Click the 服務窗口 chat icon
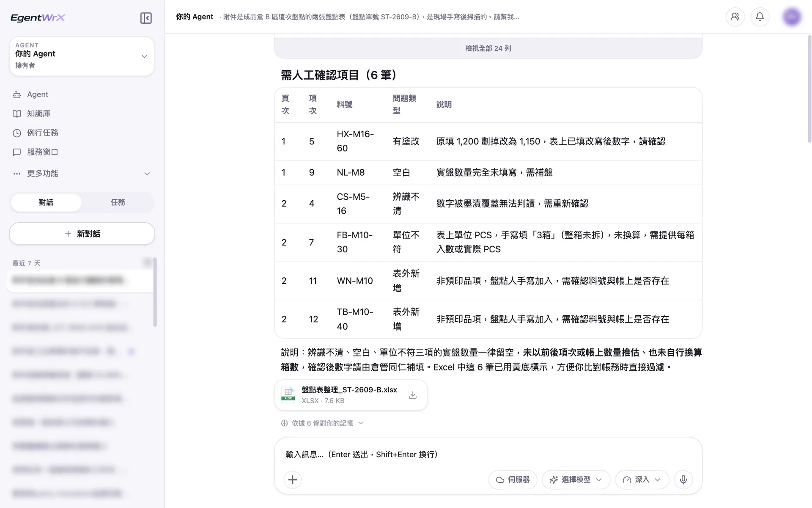Viewport: 812px width, 508px height. tap(17, 152)
